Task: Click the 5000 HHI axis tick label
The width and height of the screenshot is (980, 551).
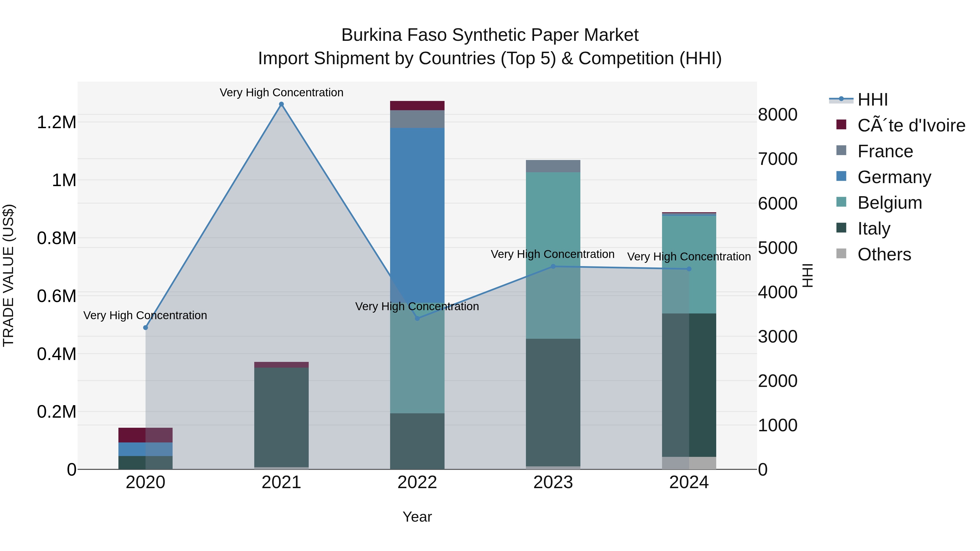Action: 778,248
